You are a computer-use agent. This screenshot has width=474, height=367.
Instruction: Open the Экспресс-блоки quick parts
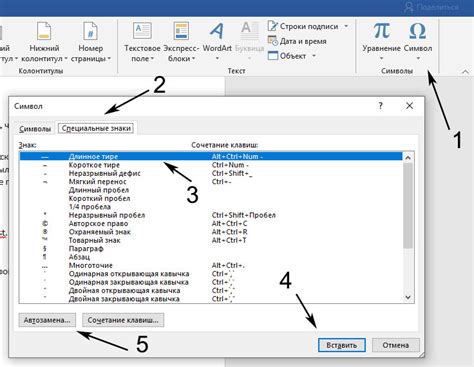[181, 40]
